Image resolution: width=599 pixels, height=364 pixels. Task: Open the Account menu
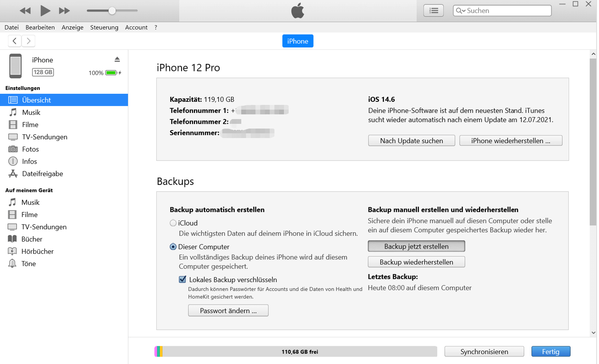[x=136, y=27]
